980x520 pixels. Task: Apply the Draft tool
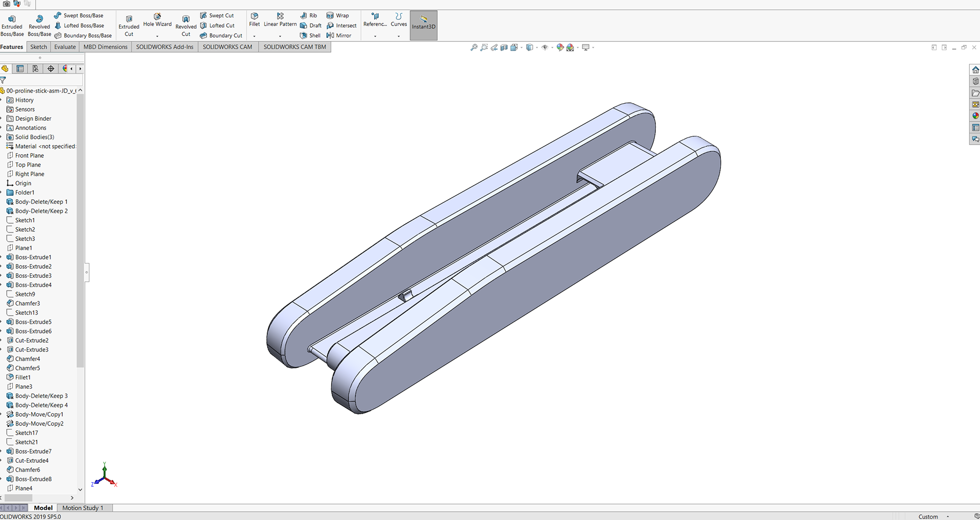[311, 26]
